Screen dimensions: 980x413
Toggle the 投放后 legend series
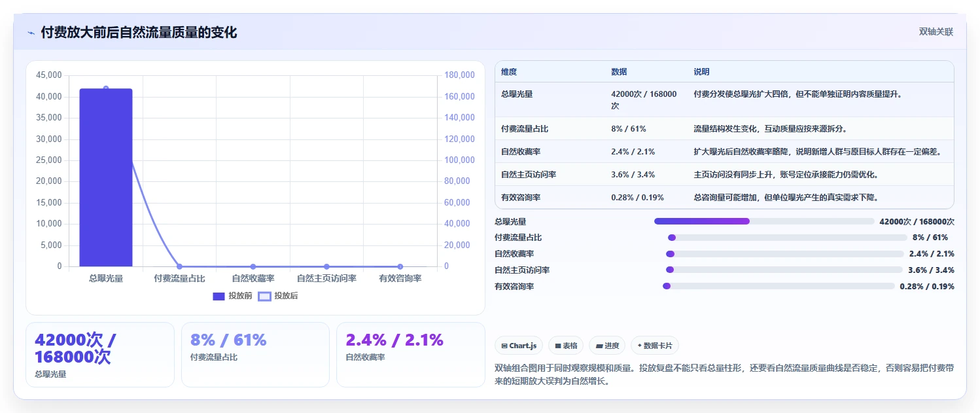[x=278, y=296]
